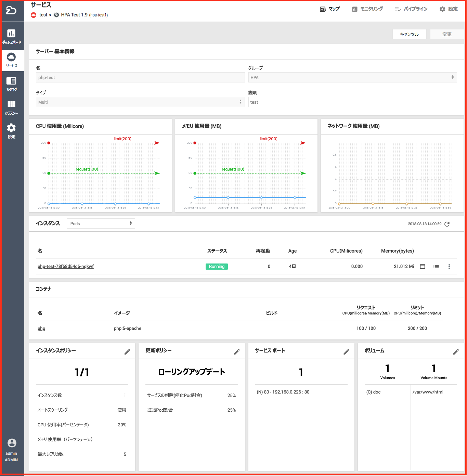Expand the HPA group dropdown
467x476 pixels.
[352, 77]
